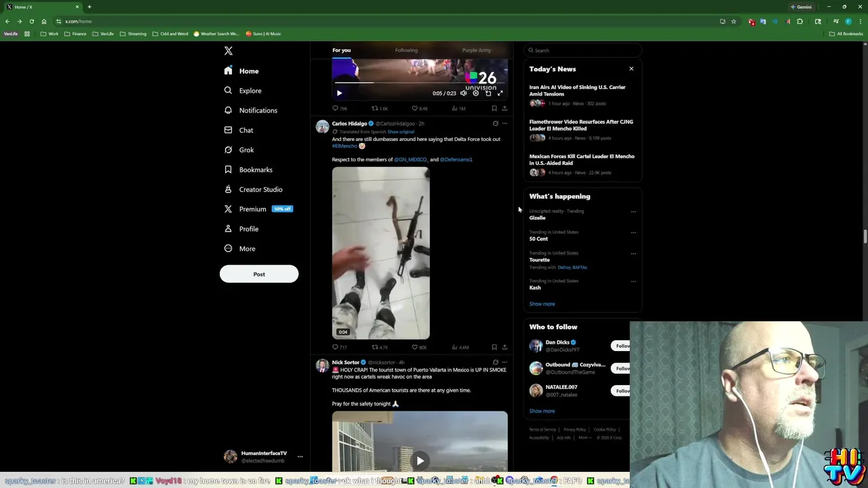Open options for 50 Cent trend
868x488 pixels.
point(633,232)
